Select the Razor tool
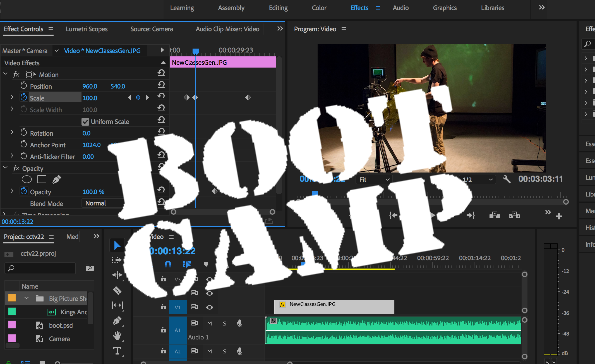Viewport: 595px width, 364px height. [117, 291]
